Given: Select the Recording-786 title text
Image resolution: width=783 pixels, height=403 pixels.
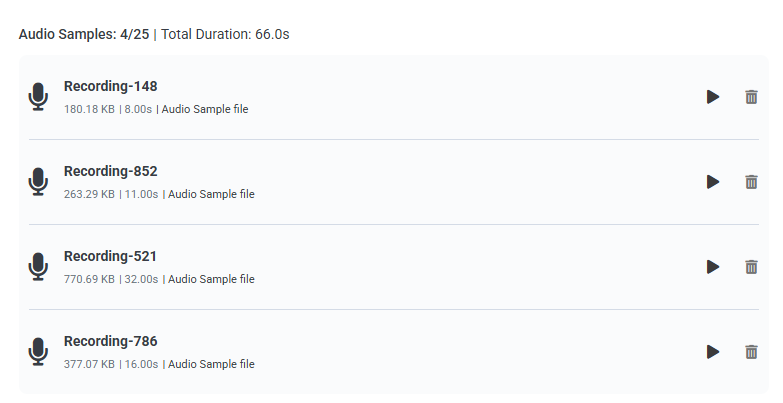Looking at the screenshot, I should click(x=110, y=341).
